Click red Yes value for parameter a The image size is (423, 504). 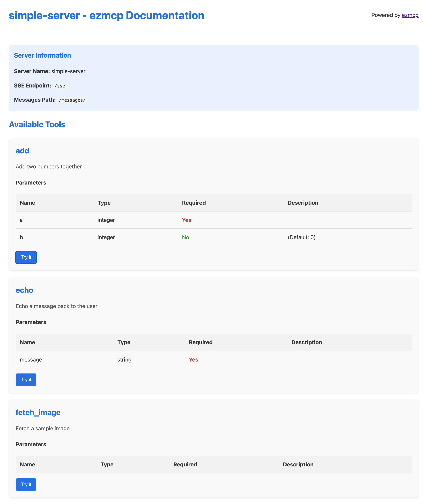click(186, 220)
